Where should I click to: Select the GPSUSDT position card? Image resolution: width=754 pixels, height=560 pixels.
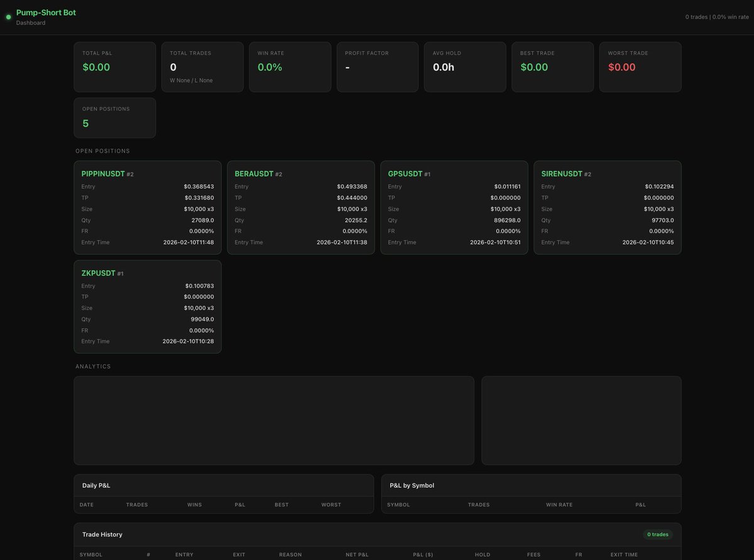point(454,207)
